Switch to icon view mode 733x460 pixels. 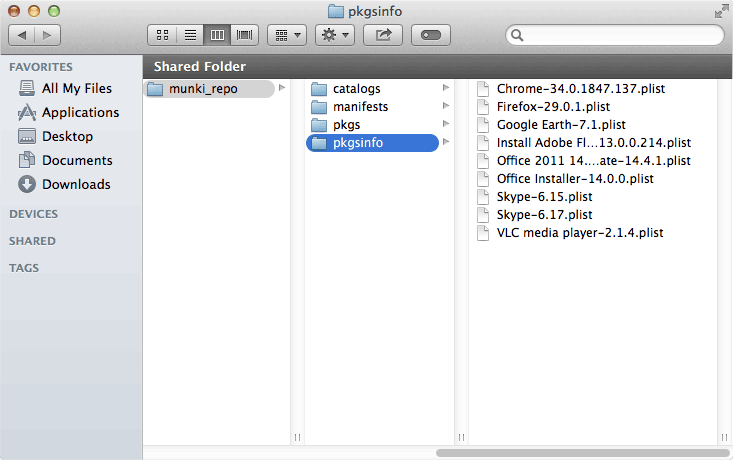[x=162, y=35]
